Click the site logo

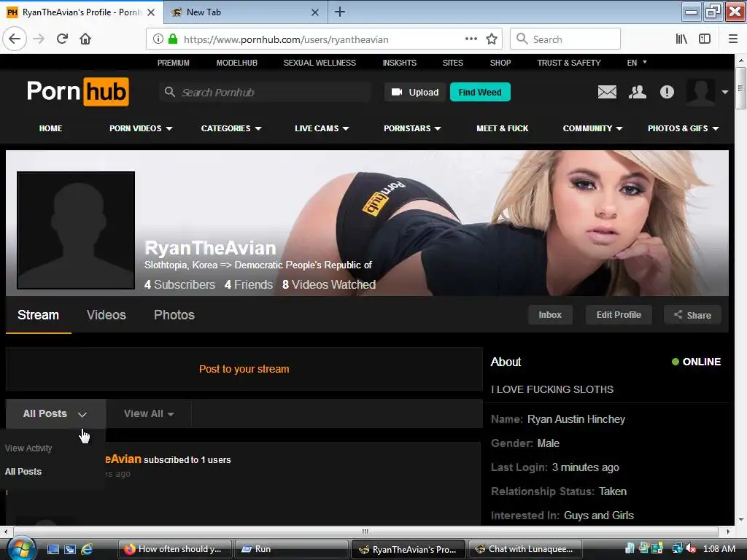77,91
